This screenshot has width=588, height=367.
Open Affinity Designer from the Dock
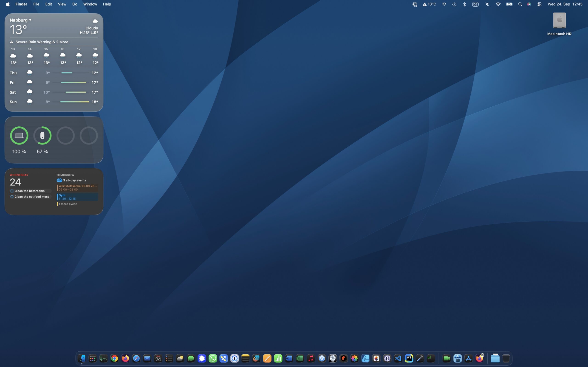(365, 358)
